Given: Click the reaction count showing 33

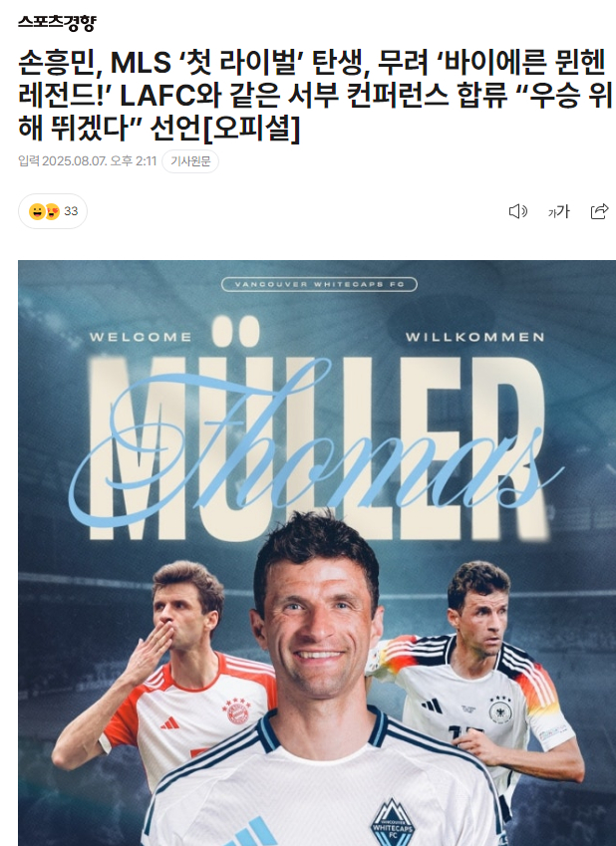Looking at the screenshot, I should pyautogui.click(x=71, y=211).
